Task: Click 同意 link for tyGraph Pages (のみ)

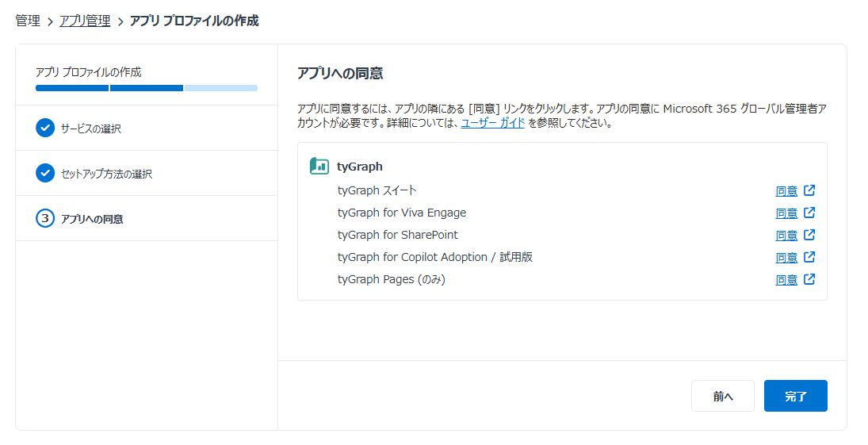Action: [786, 280]
